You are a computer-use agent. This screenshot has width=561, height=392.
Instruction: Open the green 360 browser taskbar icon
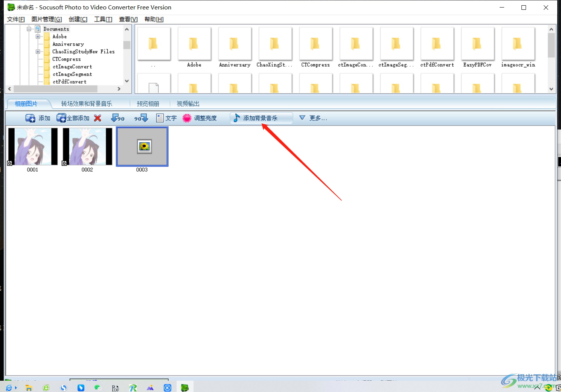pos(46,387)
